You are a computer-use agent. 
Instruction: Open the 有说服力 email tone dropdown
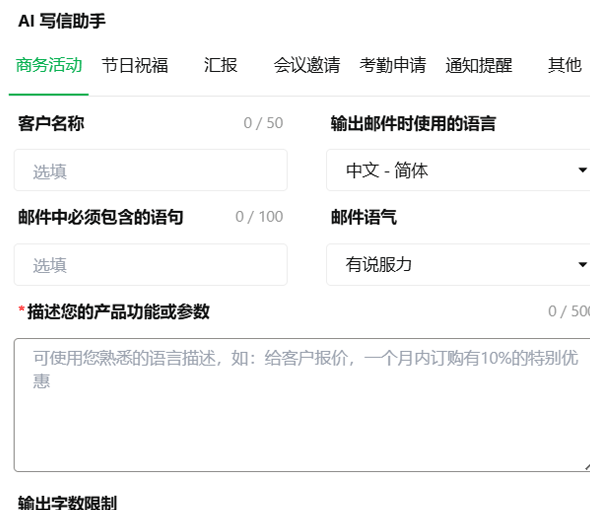pos(458,265)
